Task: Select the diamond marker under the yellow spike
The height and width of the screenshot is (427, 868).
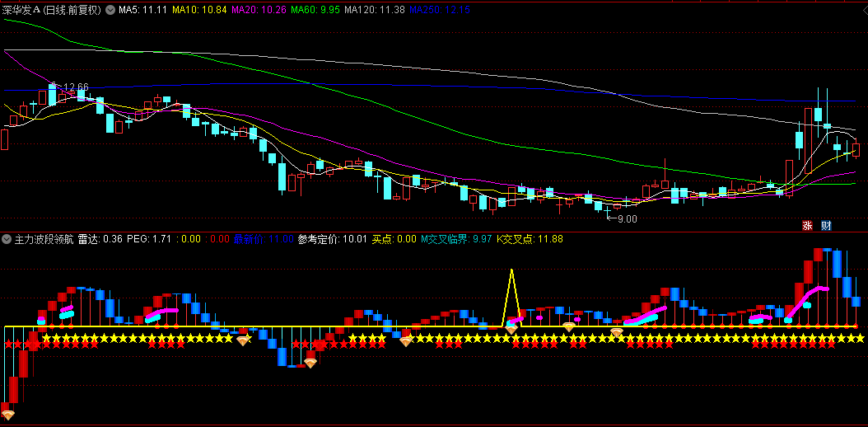Action: pos(511,329)
